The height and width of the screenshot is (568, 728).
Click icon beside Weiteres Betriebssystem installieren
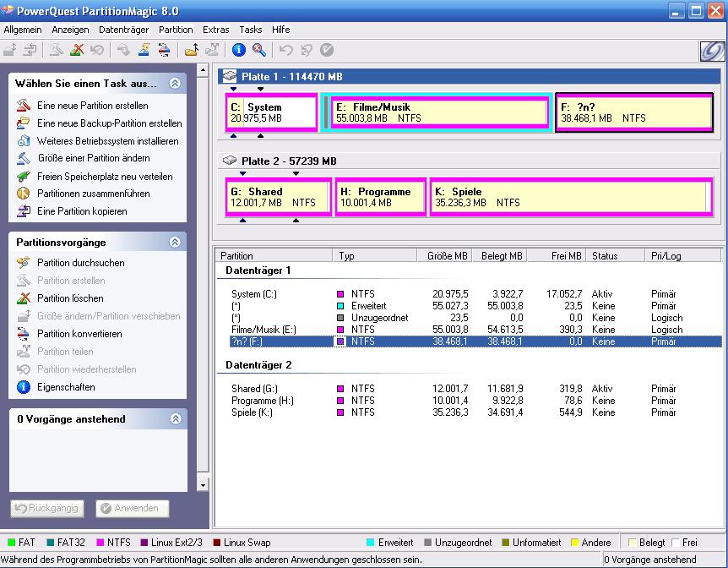pyautogui.click(x=23, y=141)
